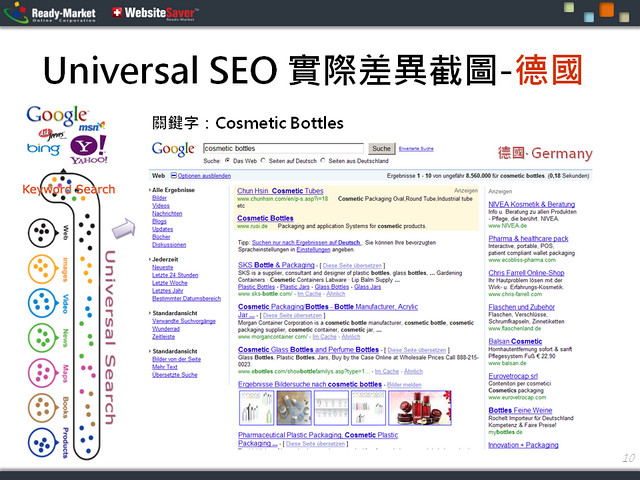Viewport: 640px width, 480px height.
Task: Open the Chun Hsin Cosmetic Tubes ad
Action: [x=280, y=191]
